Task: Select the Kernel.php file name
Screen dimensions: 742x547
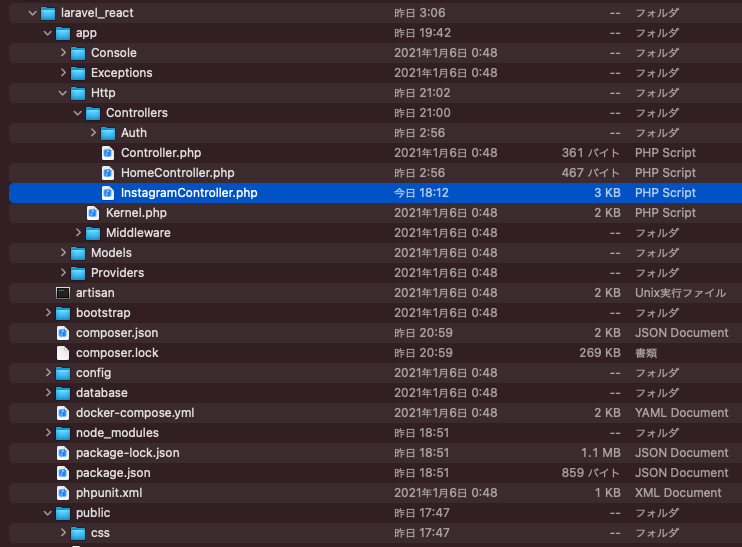Action: tap(136, 213)
